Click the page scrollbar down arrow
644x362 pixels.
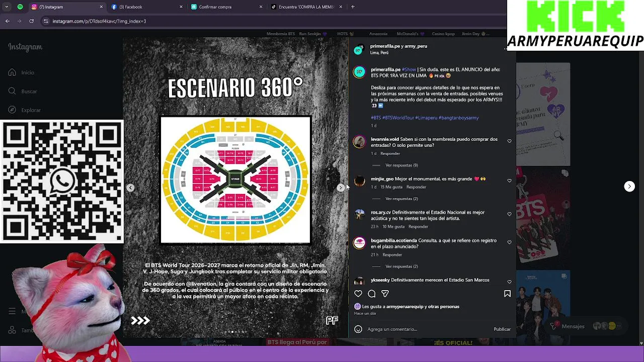[x=641, y=343]
